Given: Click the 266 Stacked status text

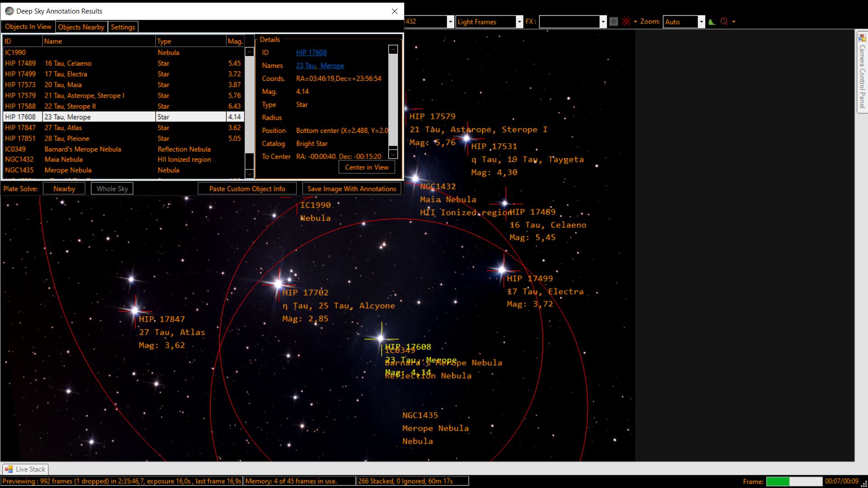Looking at the screenshot, I should pyautogui.click(x=412, y=481).
